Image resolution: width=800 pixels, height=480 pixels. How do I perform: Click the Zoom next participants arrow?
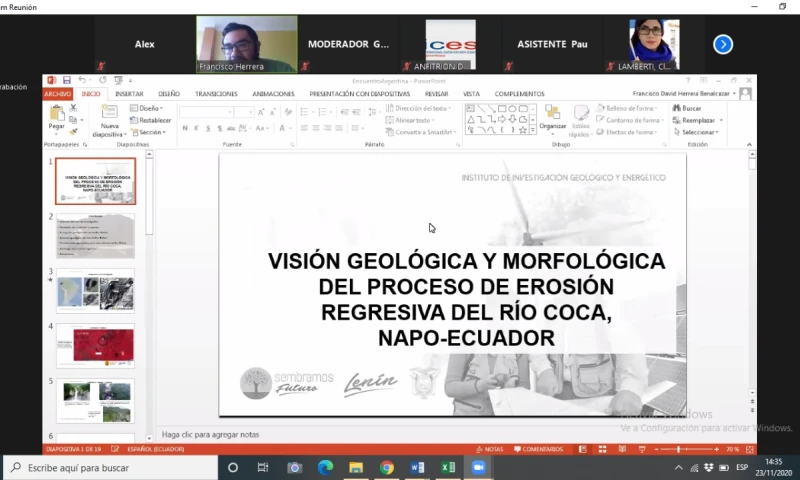tap(723, 44)
